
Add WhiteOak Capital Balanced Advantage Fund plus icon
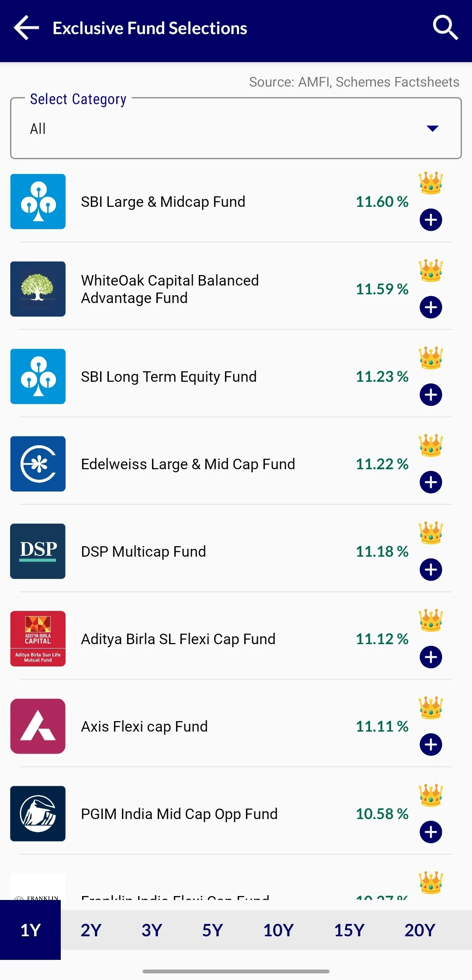click(431, 307)
